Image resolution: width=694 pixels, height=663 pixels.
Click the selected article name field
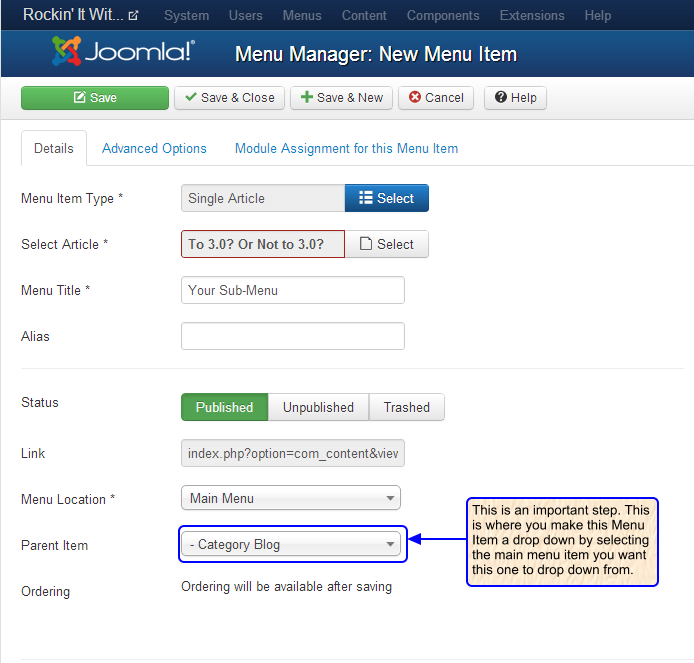[263, 244]
